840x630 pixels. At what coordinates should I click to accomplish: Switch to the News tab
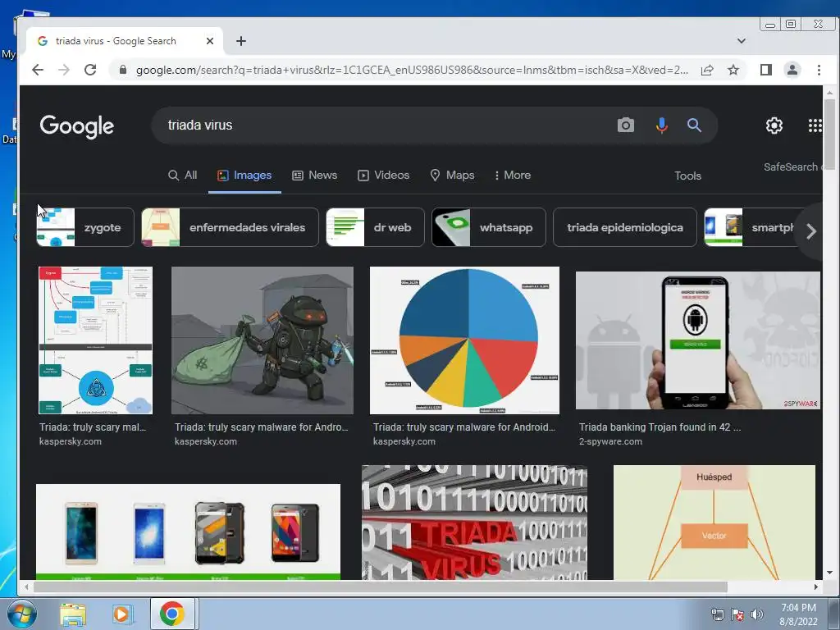pos(314,176)
